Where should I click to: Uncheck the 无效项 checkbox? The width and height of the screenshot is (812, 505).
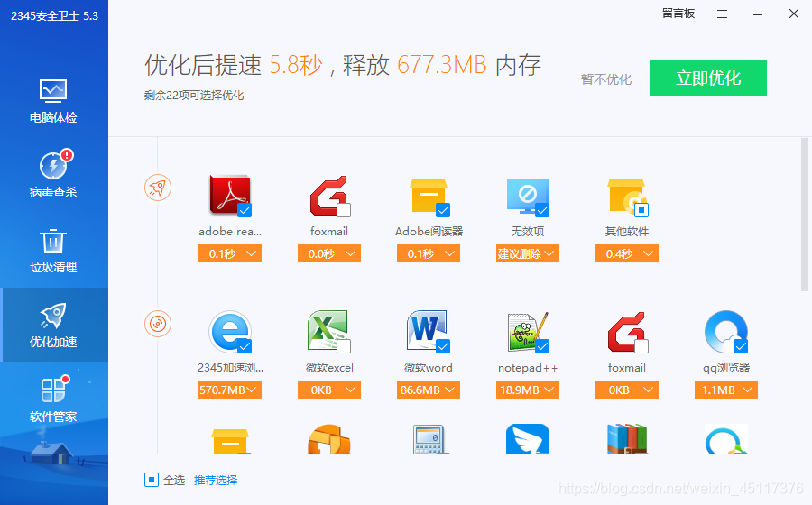click(x=542, y=210)
